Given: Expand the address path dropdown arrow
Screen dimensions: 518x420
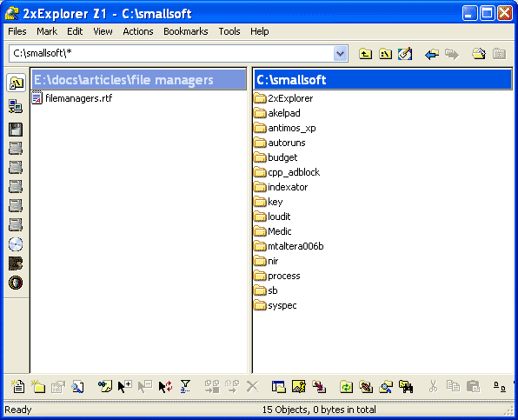Looking at the screenshot, I should tap(341, 54).
